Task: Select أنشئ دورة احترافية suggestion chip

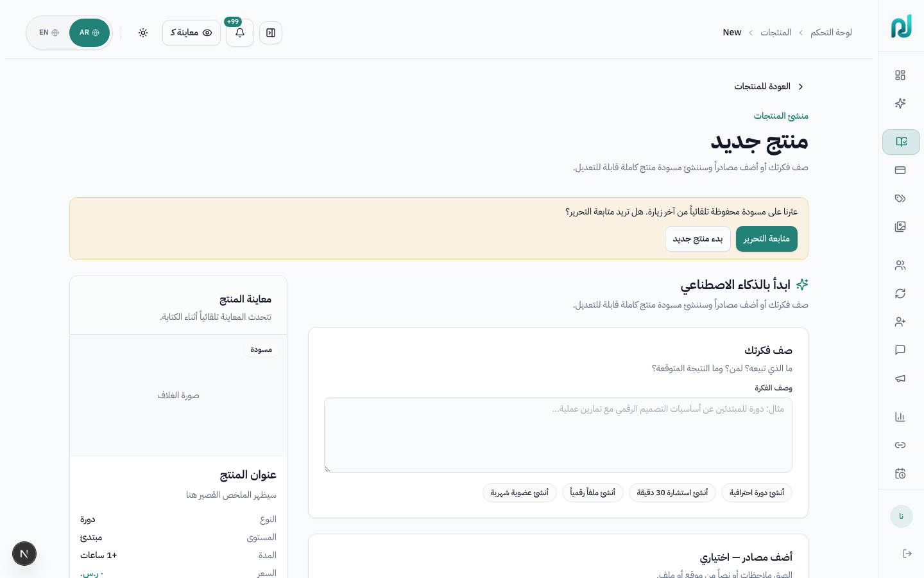Action: tap(757, 493)
